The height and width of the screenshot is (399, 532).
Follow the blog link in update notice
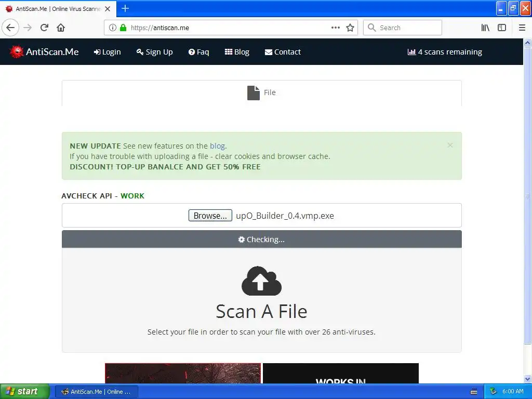(217, 146)
